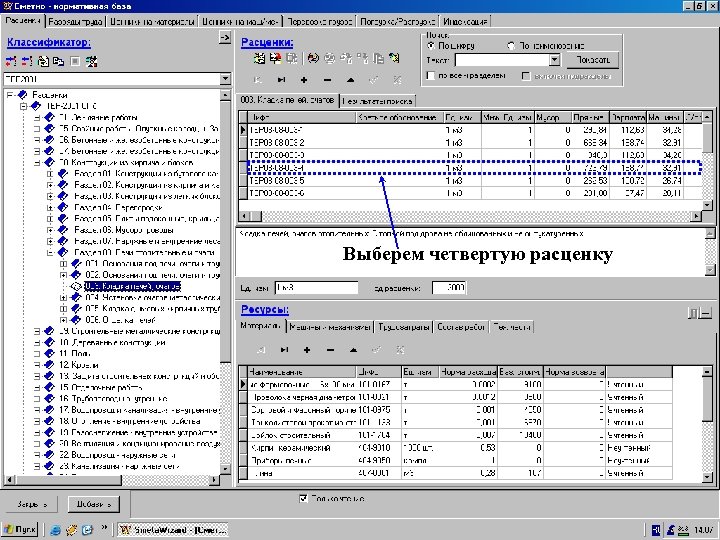Screen dimensions: 720x540
Task: Click the last icon in Классификатор toolbar
Action: pyautogui.click(x=91, y=61)
